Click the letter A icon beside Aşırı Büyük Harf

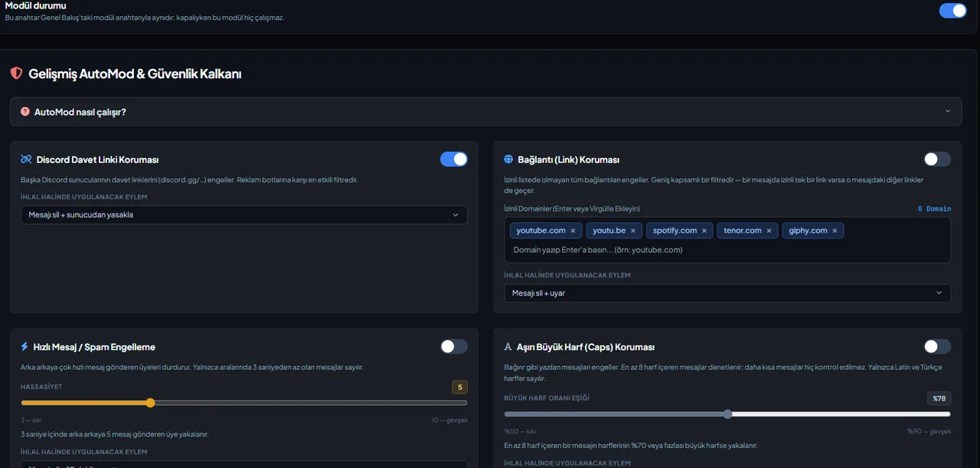[508, 347]
